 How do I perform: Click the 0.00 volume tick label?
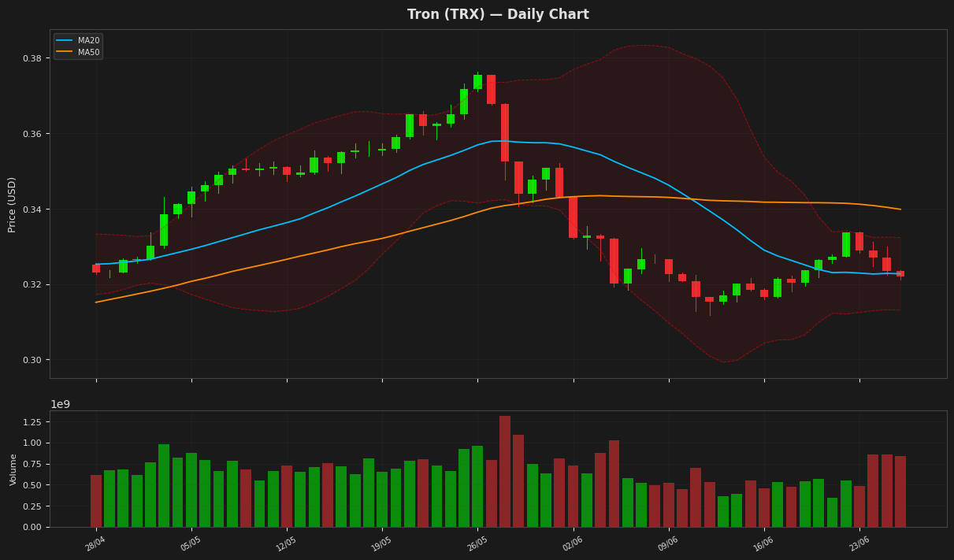tap(33, 527)
